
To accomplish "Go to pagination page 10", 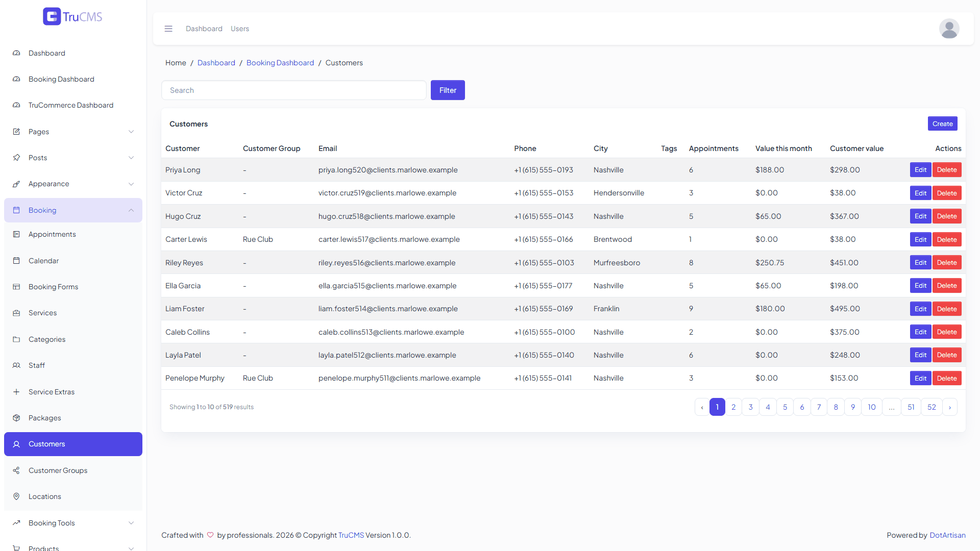I will 872,407.
